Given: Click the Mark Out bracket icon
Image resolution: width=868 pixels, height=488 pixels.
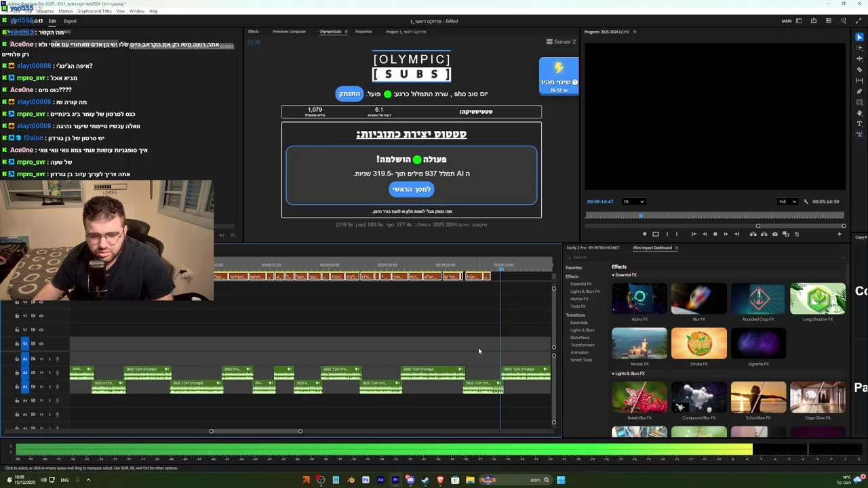Looking at the screenshot, I should point(677,234).
